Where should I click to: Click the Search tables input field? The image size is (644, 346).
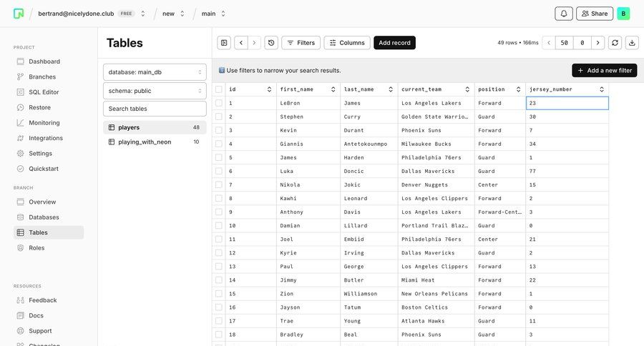(155, 109)
